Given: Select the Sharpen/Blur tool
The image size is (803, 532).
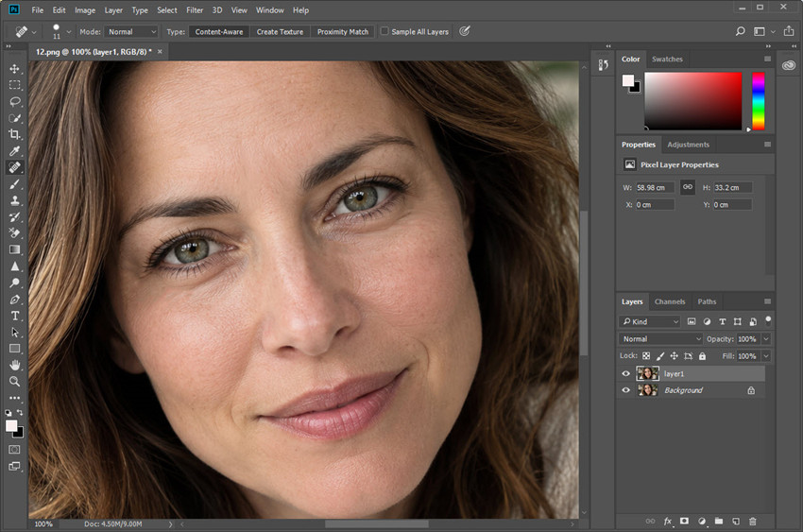Looking at the screenshot, I should click(14, 266).
